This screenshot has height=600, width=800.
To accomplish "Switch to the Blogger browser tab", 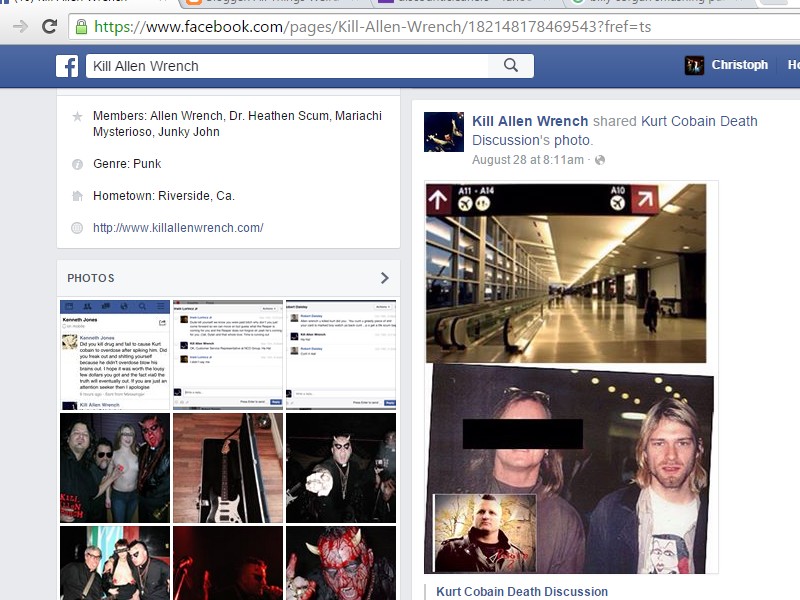I will (x=277, y=3).
